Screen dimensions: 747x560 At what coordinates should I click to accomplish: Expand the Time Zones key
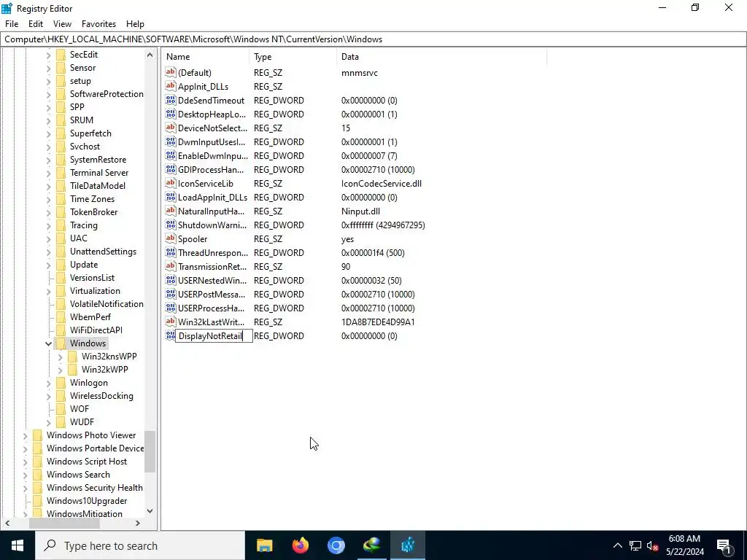point(49,199)
